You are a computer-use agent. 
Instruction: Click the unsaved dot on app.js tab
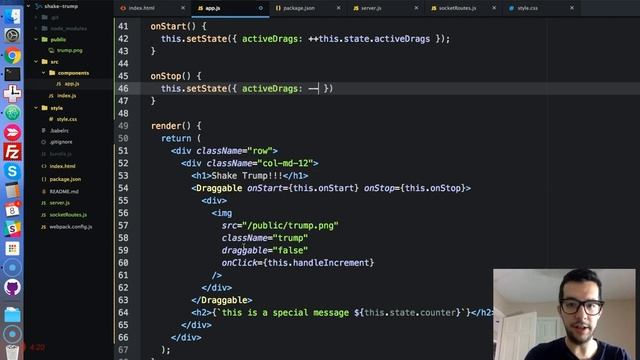coord(260,8)
